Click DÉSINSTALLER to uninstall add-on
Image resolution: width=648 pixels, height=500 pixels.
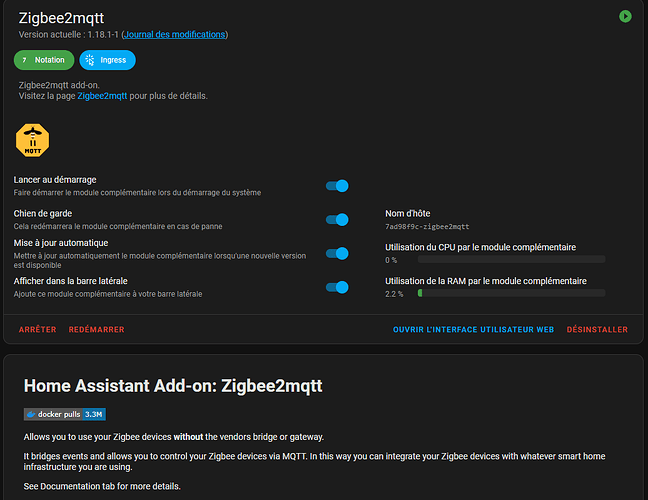(x=597, y=329)
